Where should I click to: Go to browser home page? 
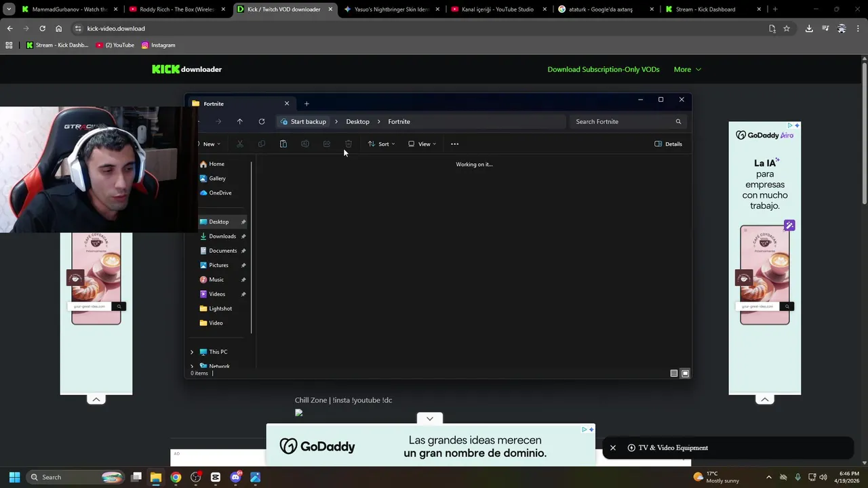tap(59, 28)
